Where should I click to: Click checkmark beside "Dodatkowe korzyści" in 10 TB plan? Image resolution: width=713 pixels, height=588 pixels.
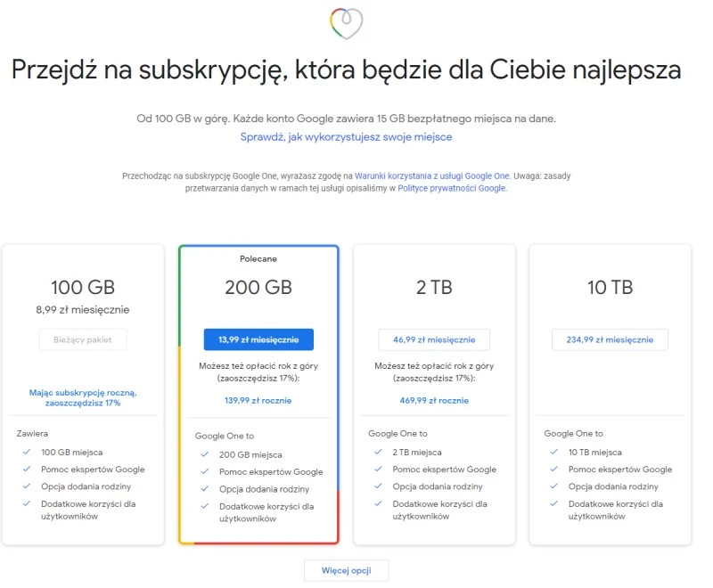pyautogui.click(x=552, y=504)
